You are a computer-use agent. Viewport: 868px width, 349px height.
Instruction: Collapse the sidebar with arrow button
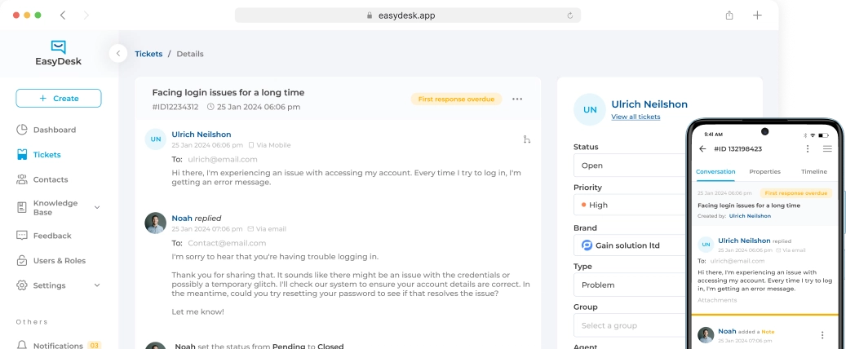tap(118, 54)
